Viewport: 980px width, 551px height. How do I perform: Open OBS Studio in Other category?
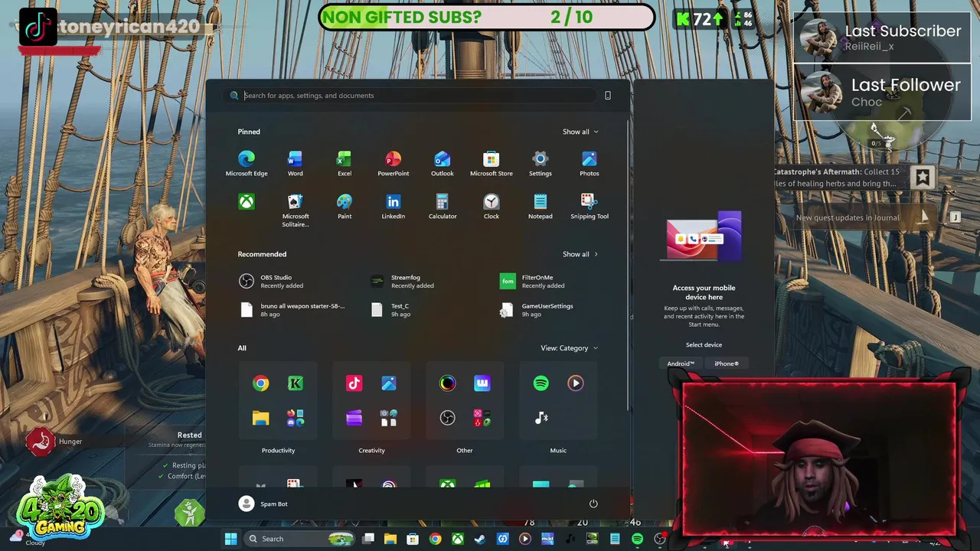click(x=447, y=418)
